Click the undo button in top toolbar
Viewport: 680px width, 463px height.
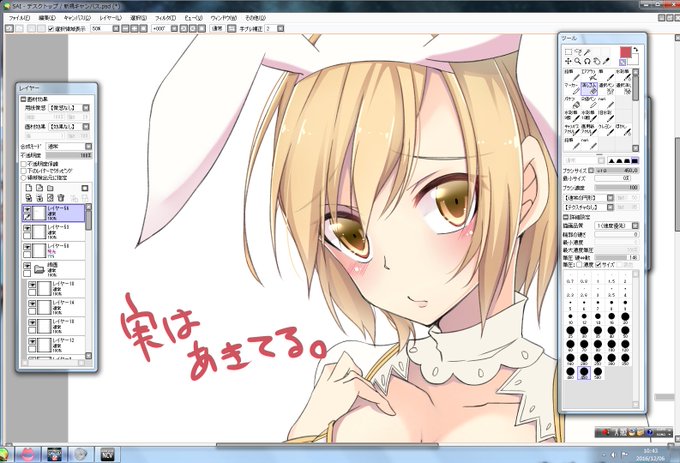10,29
